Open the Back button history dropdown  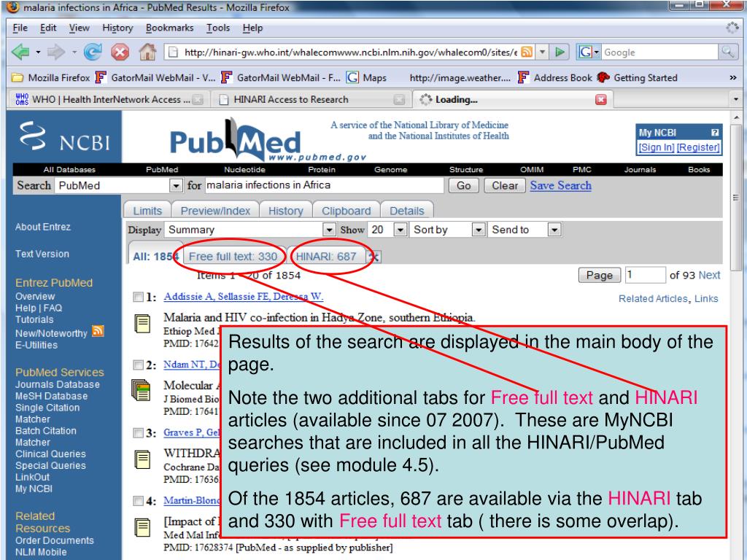click(x=38, y=52)
